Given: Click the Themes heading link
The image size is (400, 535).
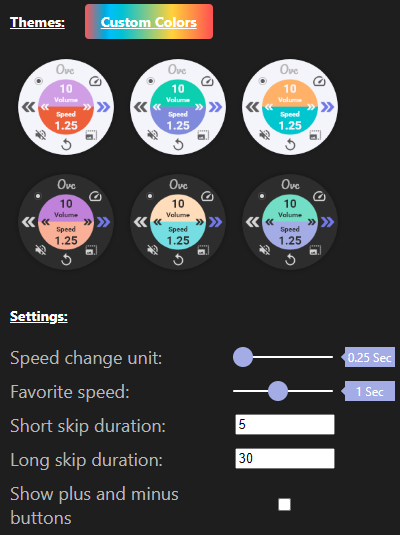Looking at the screenshot, I should (x=37, y=23).
